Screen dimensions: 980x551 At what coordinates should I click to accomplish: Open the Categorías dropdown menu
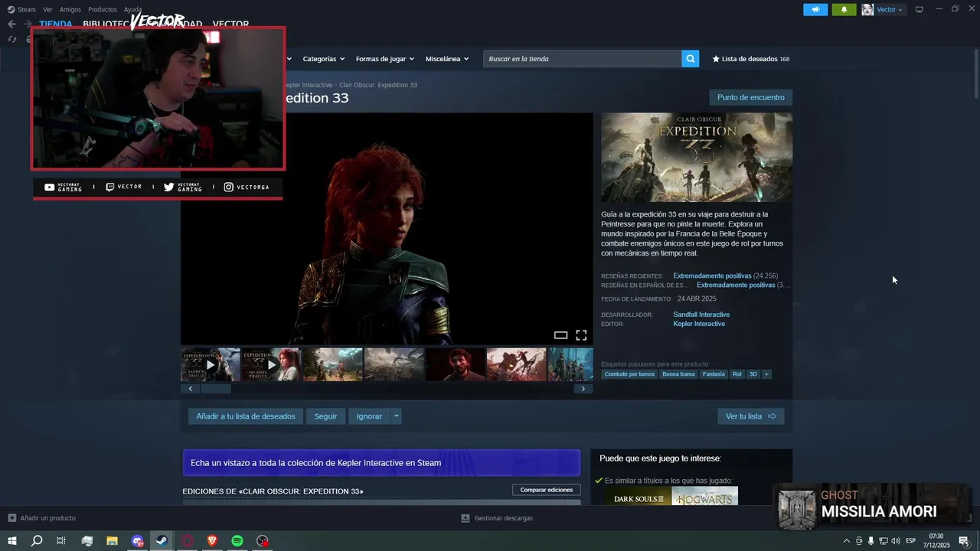click(323, 59)
